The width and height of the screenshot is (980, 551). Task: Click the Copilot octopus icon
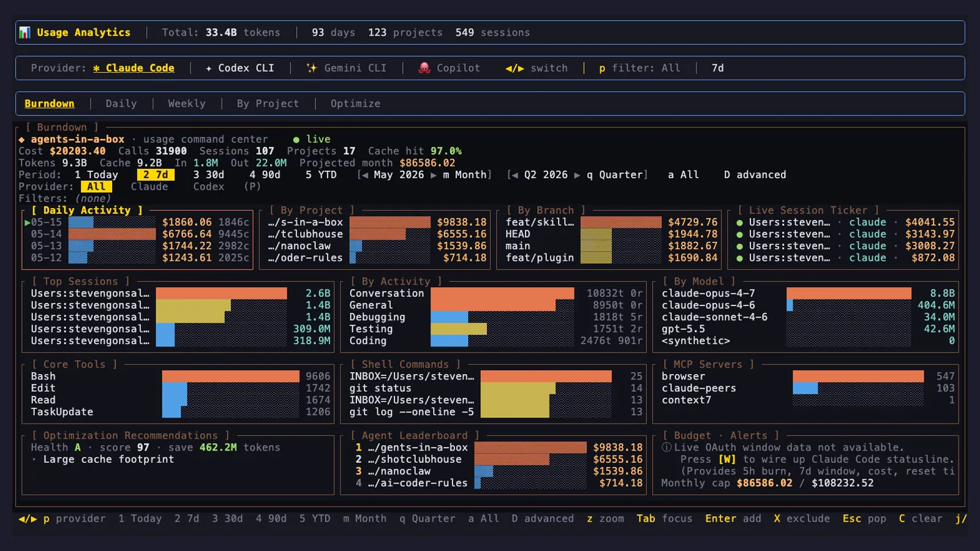click(x=424, y=68)
